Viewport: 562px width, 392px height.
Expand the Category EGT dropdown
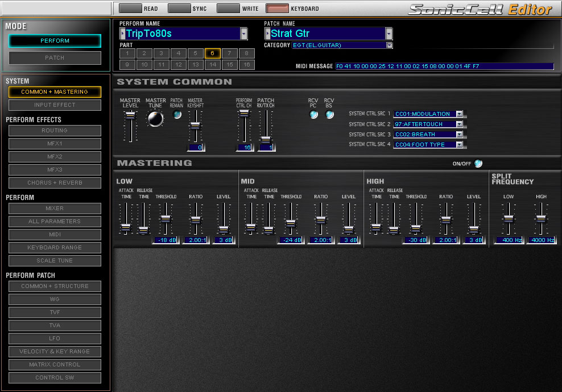tap(389, 45)
